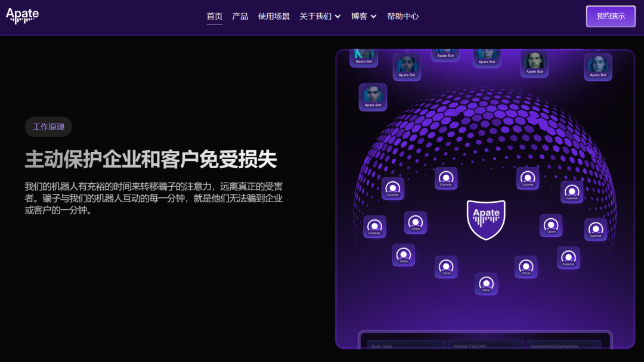Select the Citizen icon directly below the shield
This screenshot has height=362, width=644.
click(x=487, y=284)
